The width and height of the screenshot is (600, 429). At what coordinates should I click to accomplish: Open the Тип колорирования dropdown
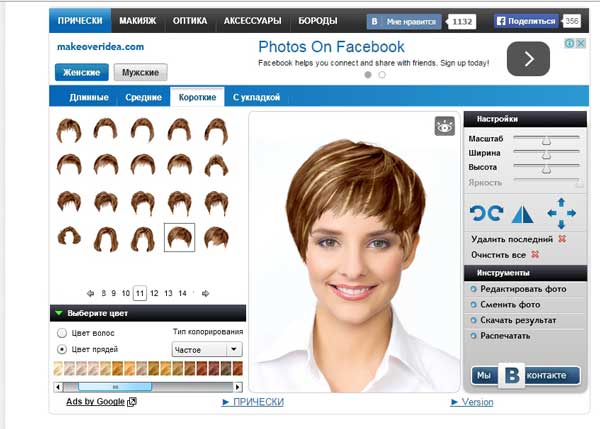click(233, 350)
